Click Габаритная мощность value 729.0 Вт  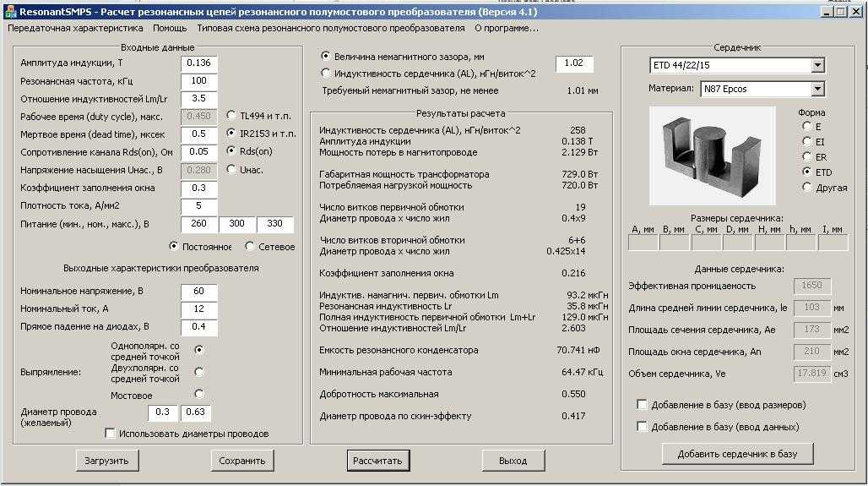coord(579,174)
